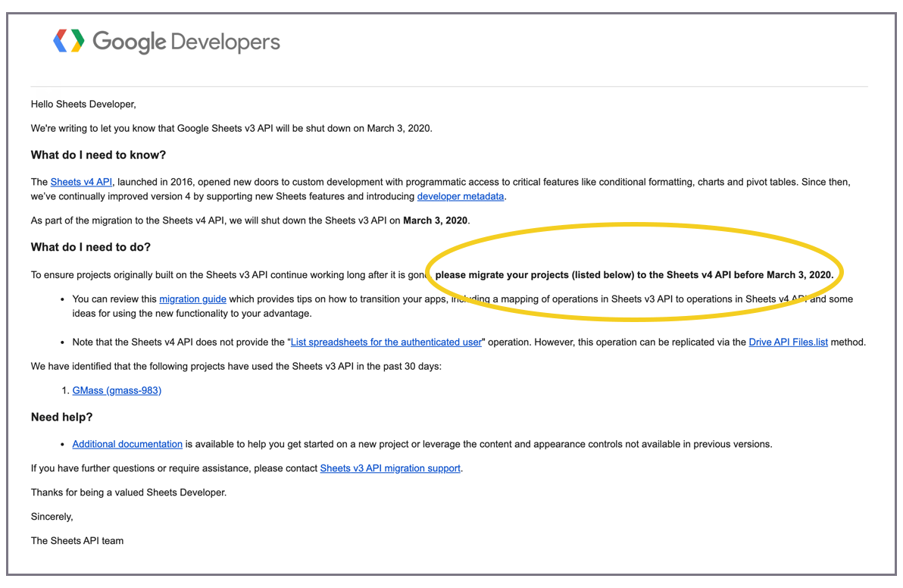Click the Google Developers wordmark text
903x588 pixels.
coord(186,41)
